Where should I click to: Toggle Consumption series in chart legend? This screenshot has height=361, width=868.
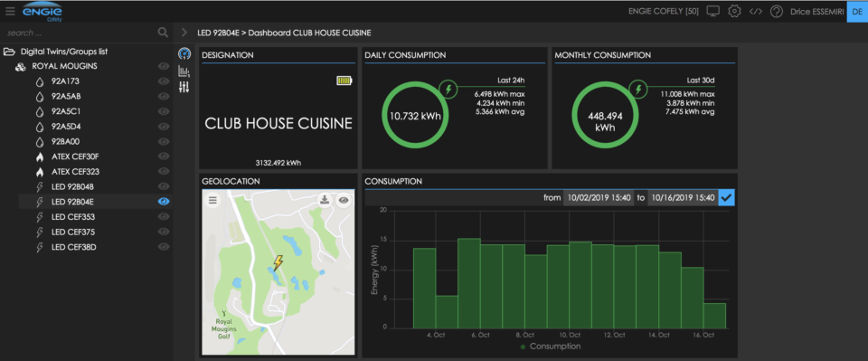coord(551,347)
